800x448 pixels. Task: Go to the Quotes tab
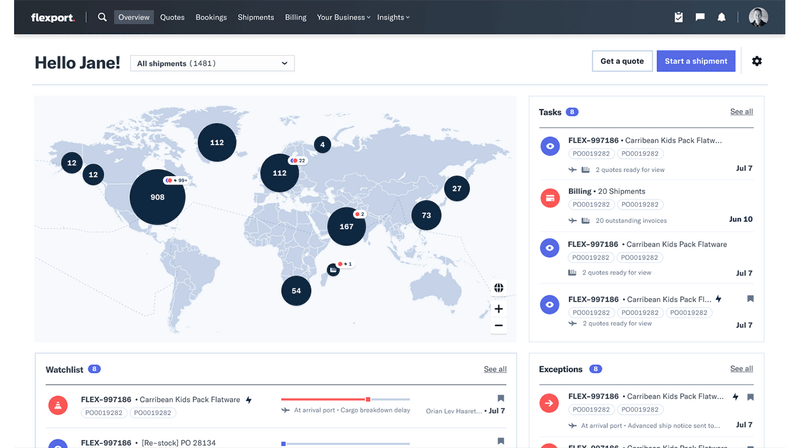click(172, 17)
